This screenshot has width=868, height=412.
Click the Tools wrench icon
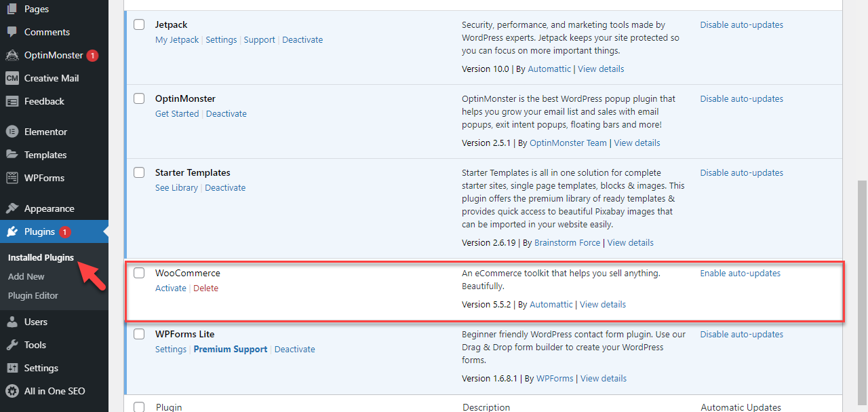12,345
